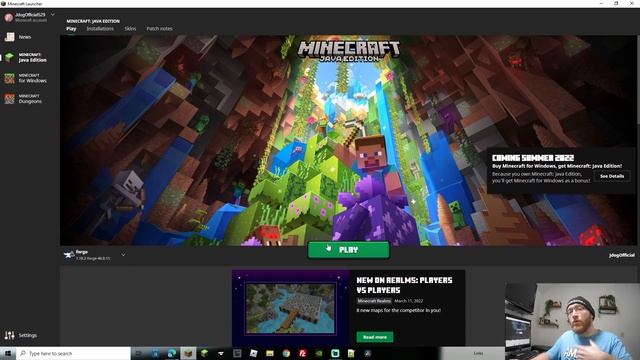Click the green PLAY button
Viewport: 640px width, 360px height.
point(348,250)
